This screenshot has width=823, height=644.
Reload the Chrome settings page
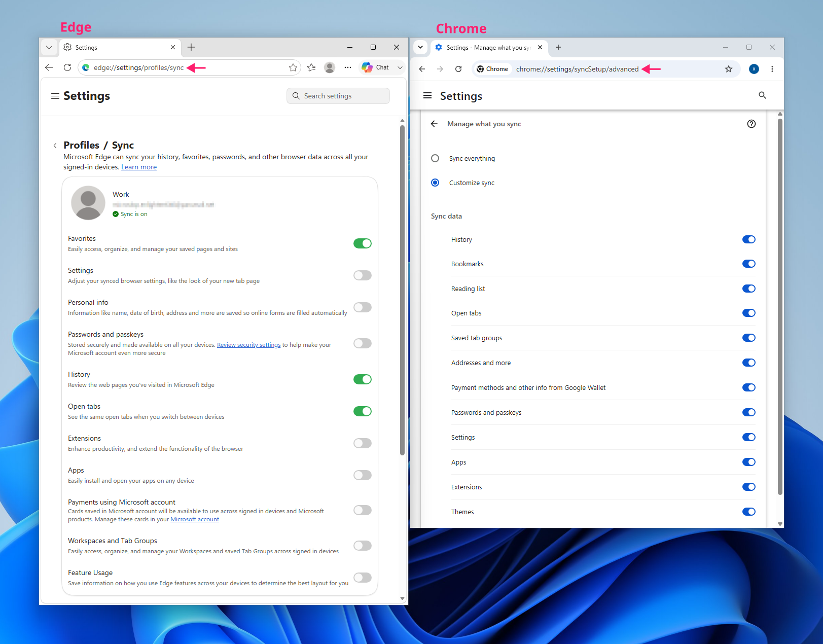point(458,69)
